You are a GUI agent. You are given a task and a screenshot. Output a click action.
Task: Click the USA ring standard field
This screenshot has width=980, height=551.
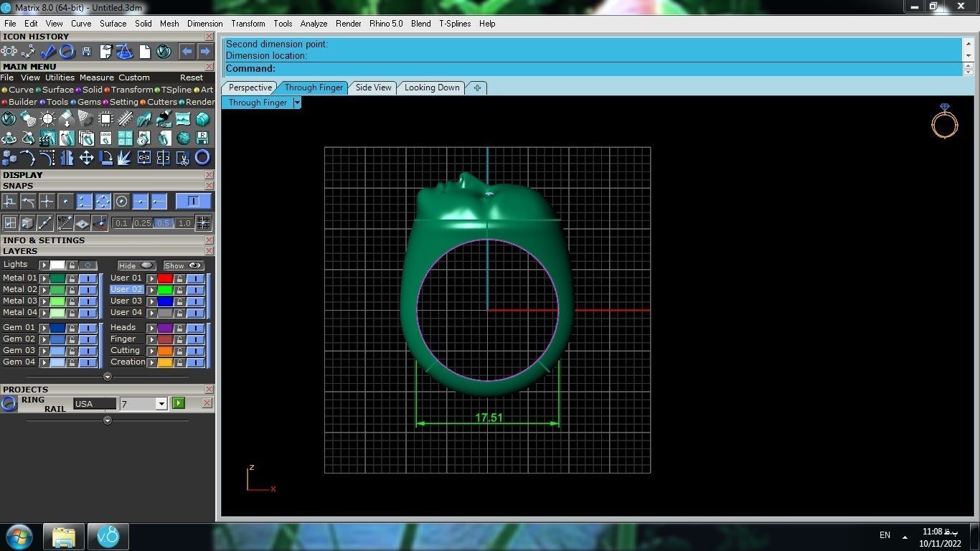tap(94, 404)
